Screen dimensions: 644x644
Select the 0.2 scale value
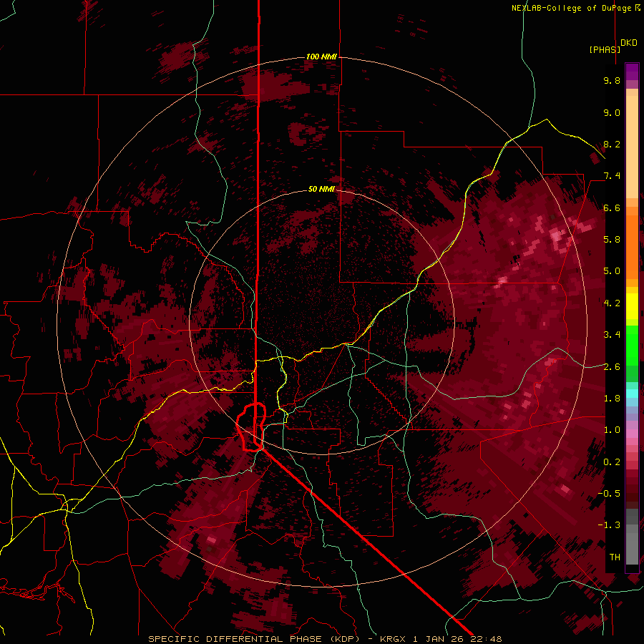pos(612,462)
